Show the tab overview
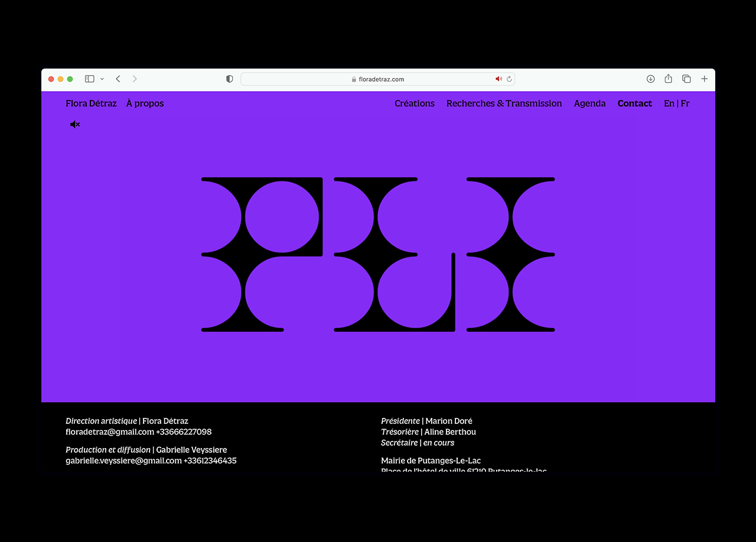Image resolution: width=756 pixels, height=542 pixels. [x=686, y=79]
